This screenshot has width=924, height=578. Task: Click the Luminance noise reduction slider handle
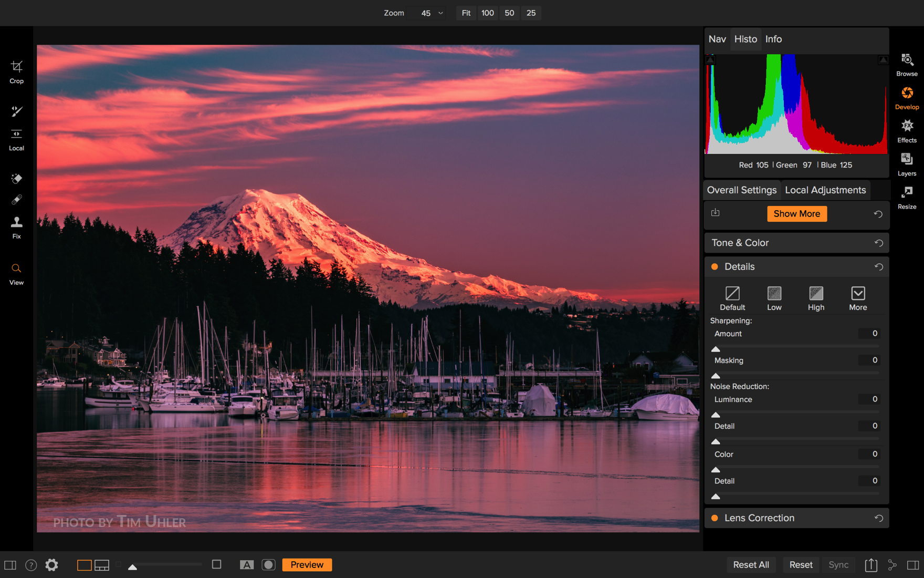[715, 415]
